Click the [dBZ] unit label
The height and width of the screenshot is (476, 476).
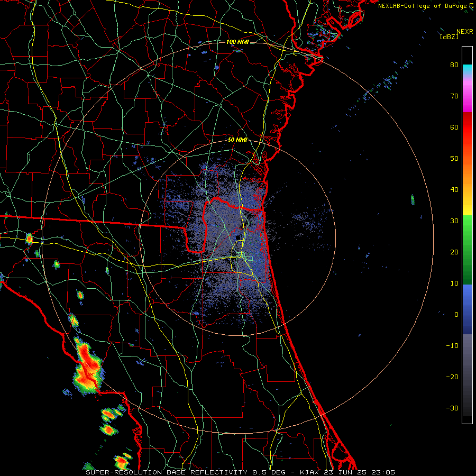coord(449,37)
